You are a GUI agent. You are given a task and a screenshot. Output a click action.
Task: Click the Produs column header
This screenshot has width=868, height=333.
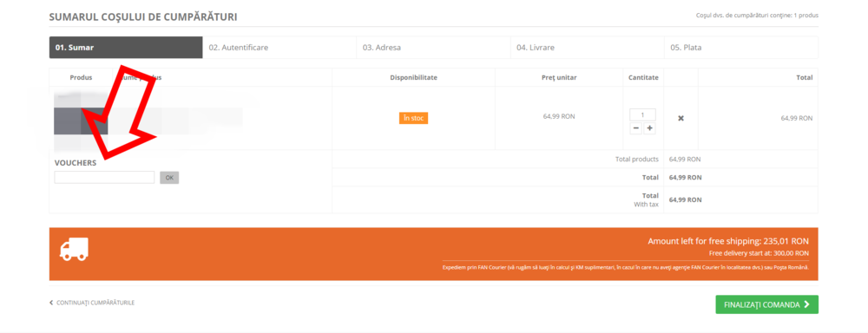coord(81,78)
